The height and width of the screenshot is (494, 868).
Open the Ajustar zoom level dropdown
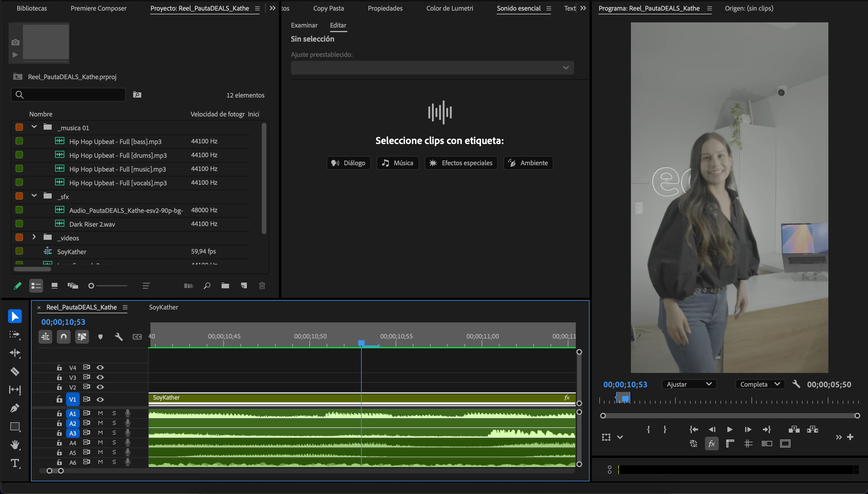pyautogui.click(x=689, y=384)
